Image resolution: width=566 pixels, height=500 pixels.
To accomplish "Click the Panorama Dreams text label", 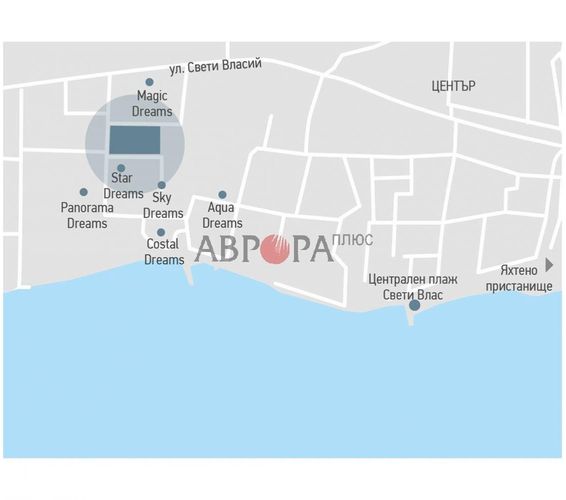I will tap(87, 216).
